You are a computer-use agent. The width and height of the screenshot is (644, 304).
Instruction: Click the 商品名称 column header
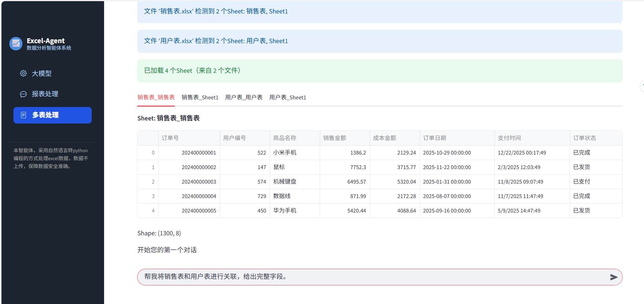coord(284,138)
